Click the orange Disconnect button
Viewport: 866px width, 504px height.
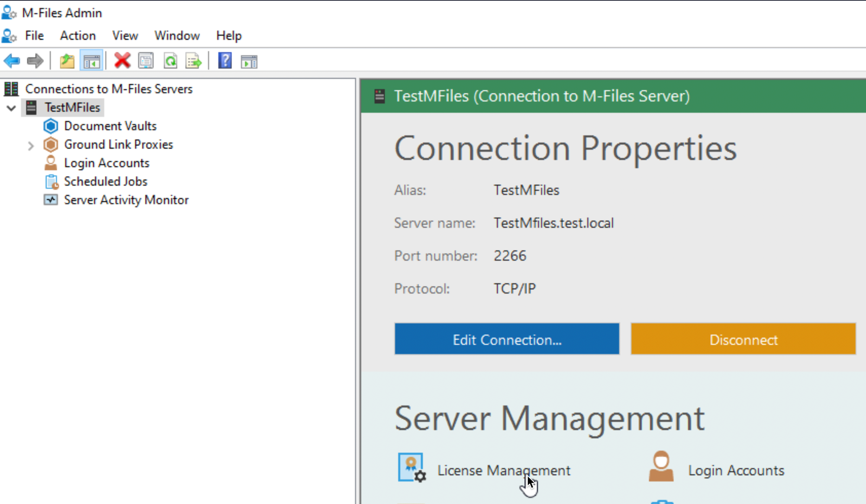[743, 339]
